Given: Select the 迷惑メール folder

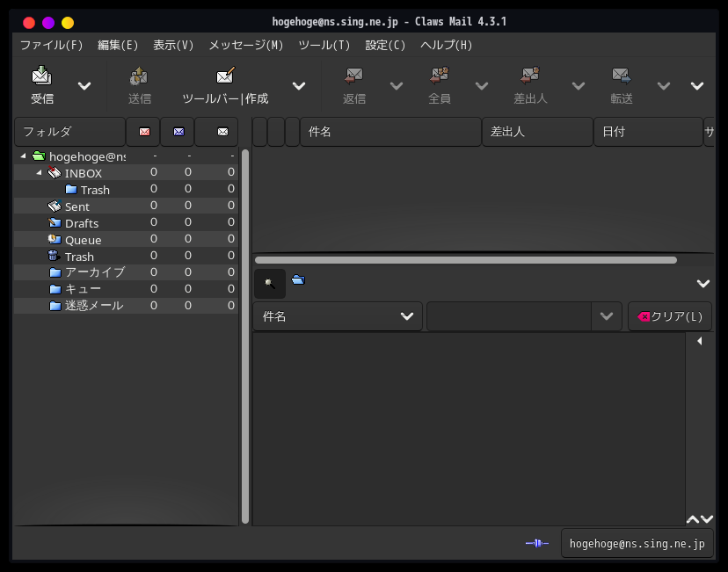Looking at the screenshot, I should tap(126, 306).
